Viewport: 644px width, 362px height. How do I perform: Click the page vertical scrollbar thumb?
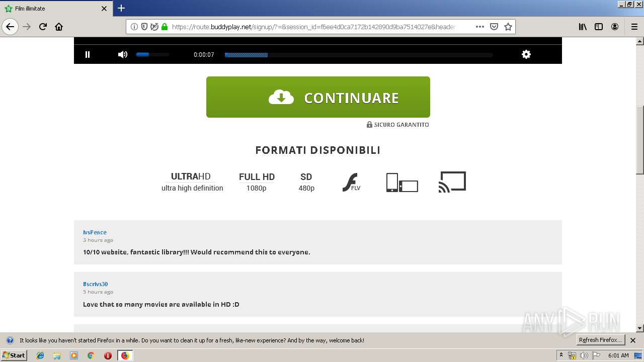click(640, 139)
